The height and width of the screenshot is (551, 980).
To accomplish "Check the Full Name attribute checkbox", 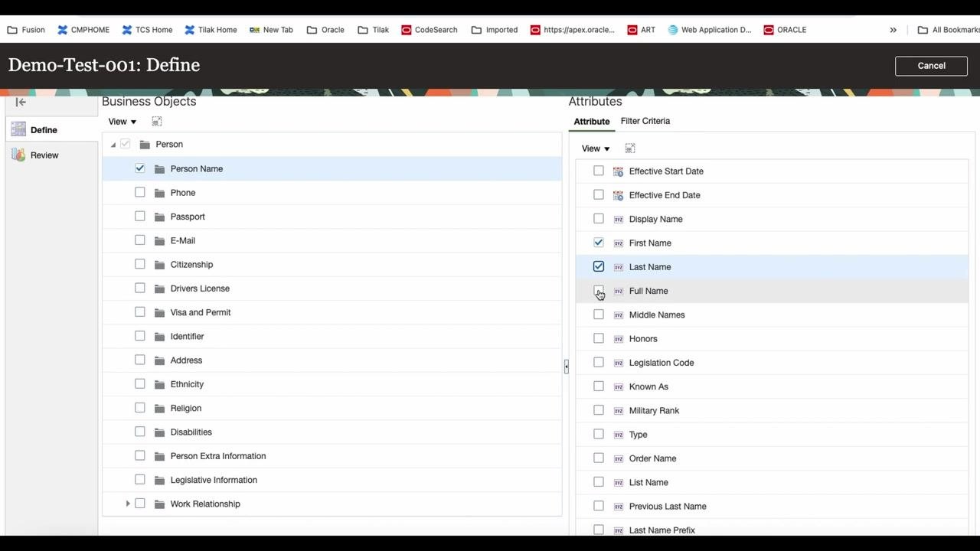I will (599, 291).
